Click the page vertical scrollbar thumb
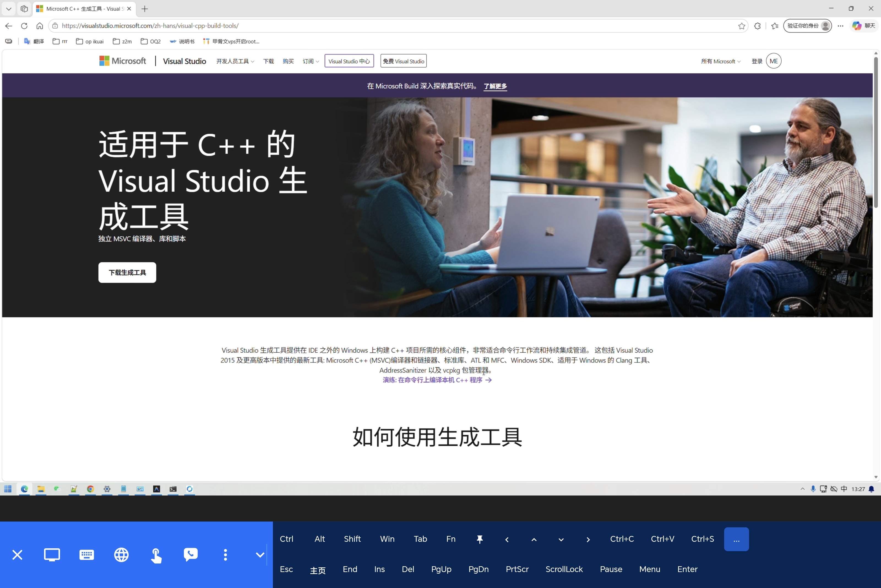This screenshot has width=881, height=588. click(x=876, y=132)
